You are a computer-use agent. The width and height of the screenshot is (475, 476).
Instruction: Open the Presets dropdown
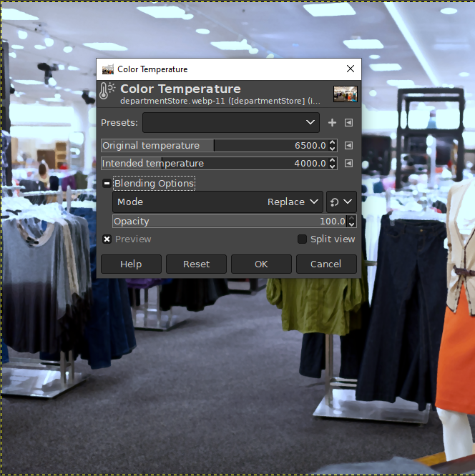pos(231,123)
